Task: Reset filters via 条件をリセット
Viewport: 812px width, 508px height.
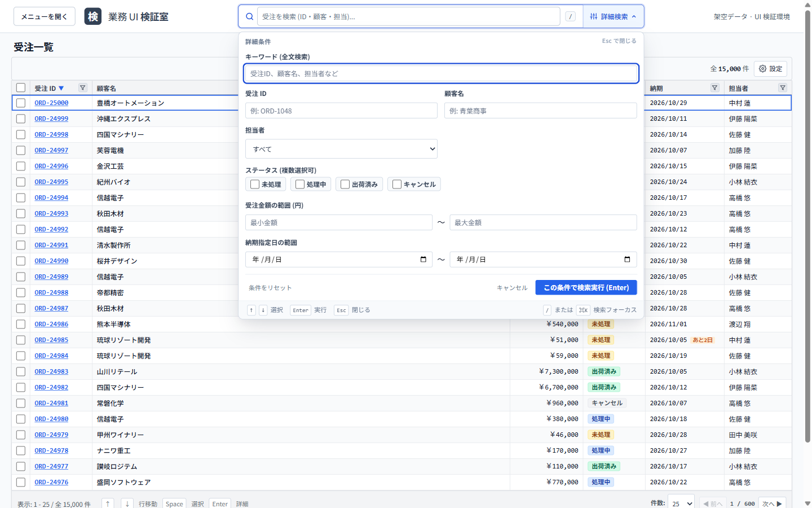Action: coord(270,288)
